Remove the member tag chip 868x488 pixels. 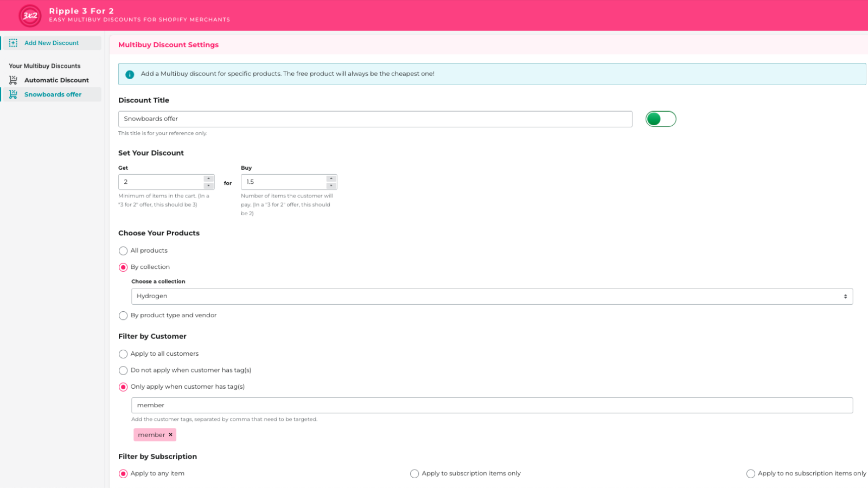170,435
